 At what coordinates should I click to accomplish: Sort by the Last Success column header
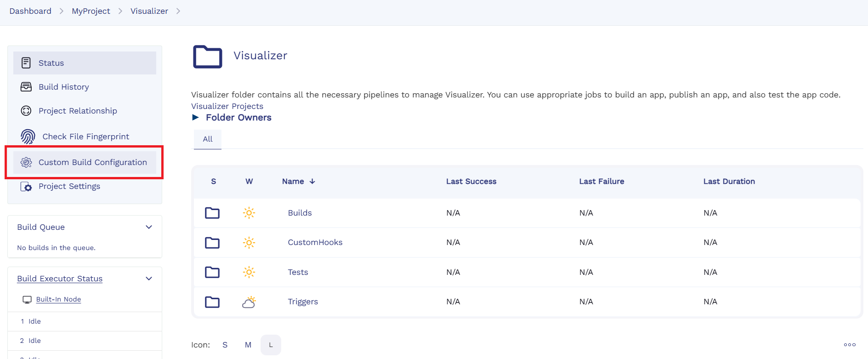point(471,181)
